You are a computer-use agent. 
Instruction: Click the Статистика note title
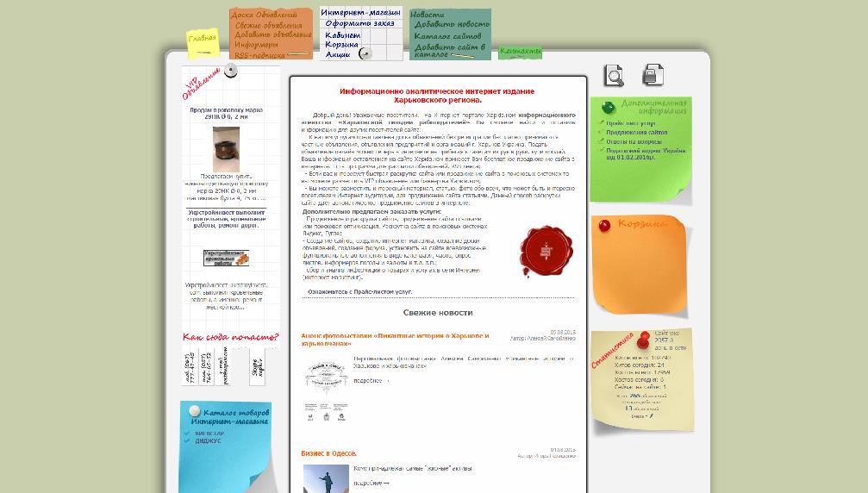coord(612,351)
